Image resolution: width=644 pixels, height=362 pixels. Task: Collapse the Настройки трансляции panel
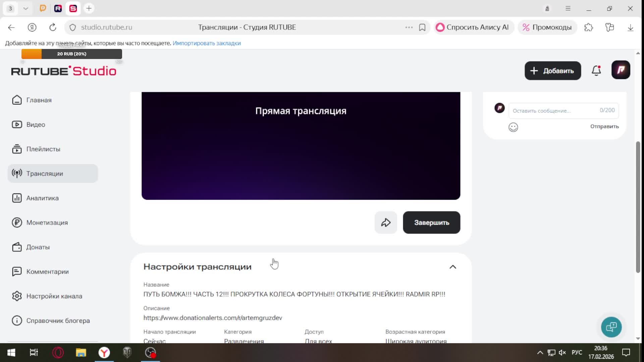pos(453,267)
